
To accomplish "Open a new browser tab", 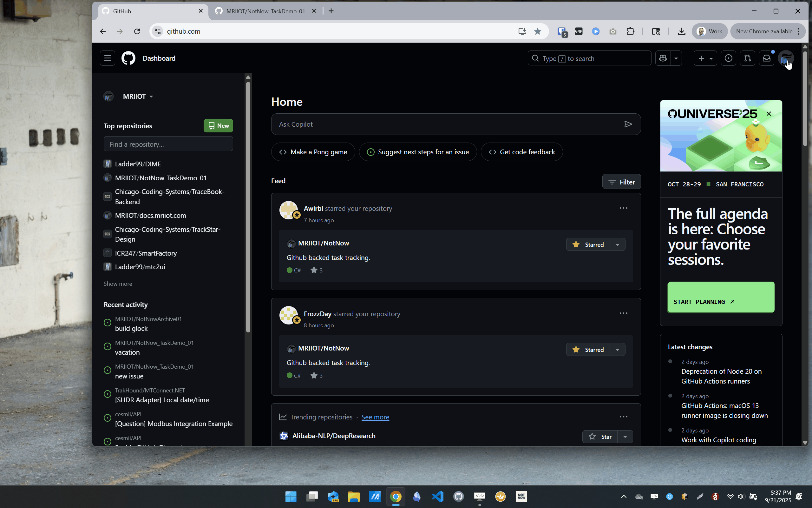I will pyautogui.click(x=331, y=11).
